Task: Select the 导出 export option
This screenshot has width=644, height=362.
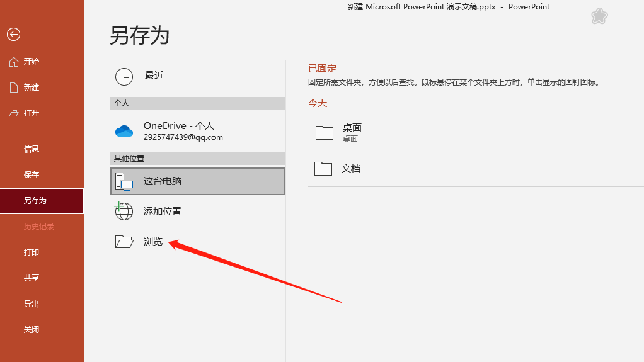Action: 32,304
